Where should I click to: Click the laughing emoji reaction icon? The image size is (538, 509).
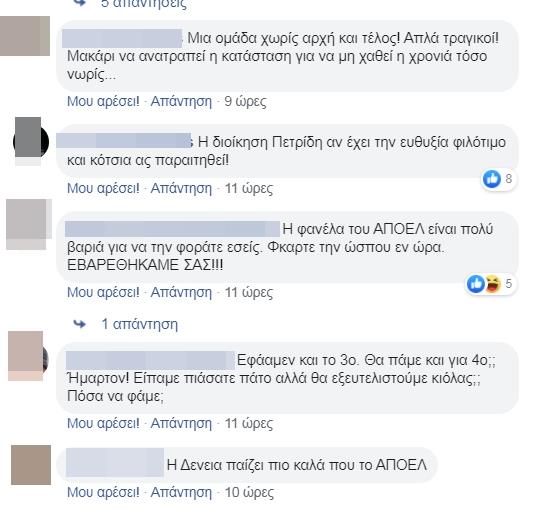pyautogui.click(x=493, y=284)
